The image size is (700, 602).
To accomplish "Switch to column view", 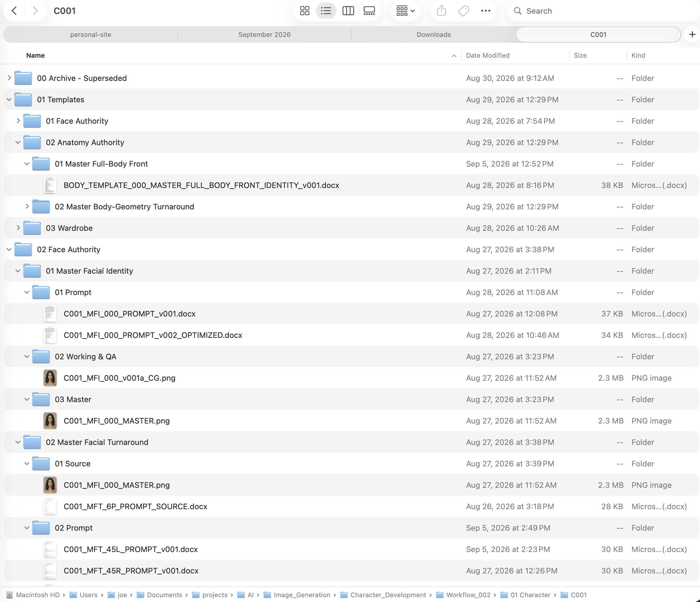I will 348,11.
